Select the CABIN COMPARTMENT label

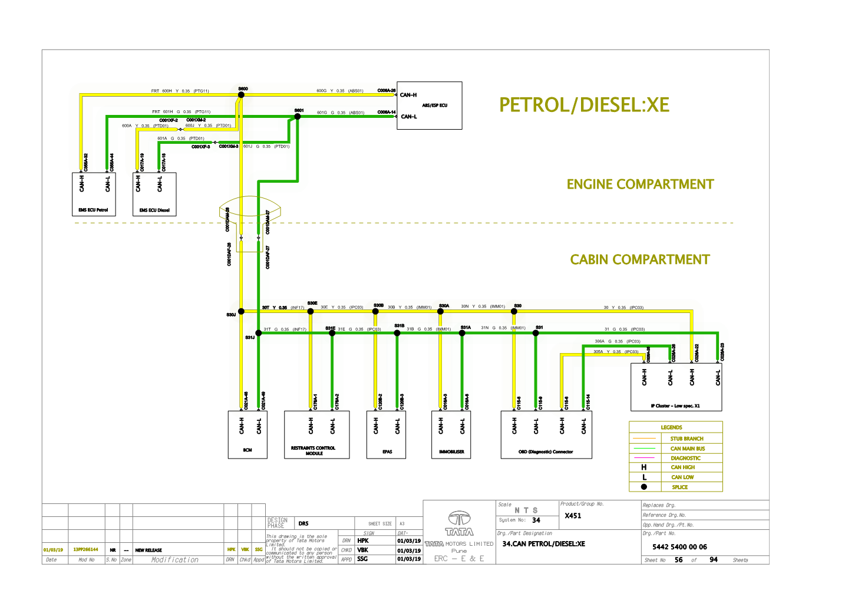640,260
